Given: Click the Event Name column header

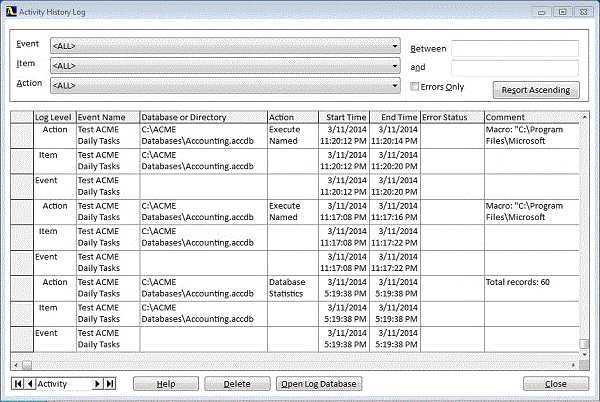Looking at the screenshot, I should [108, 117].
